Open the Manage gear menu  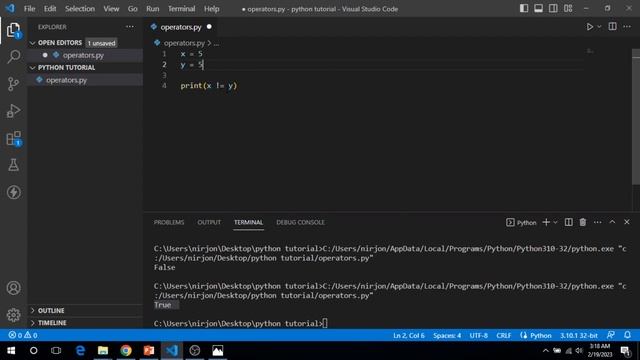coord(13,315)
